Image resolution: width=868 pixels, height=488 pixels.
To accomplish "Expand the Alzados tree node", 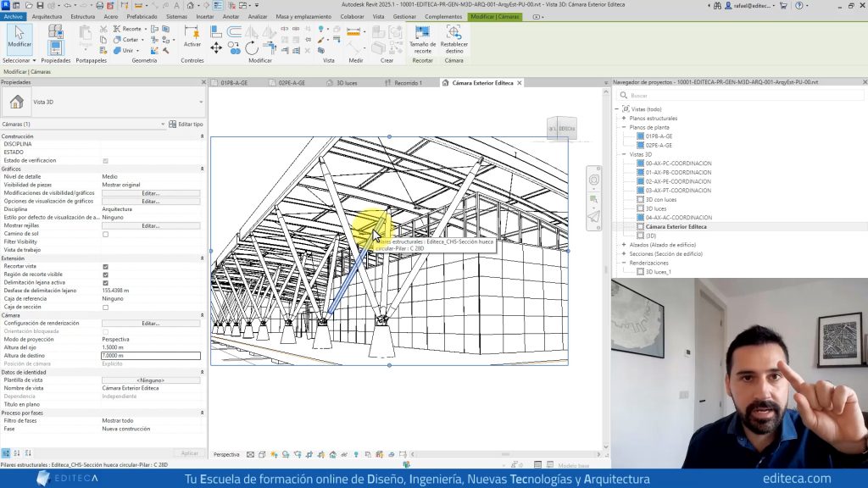I will (623, 244).
